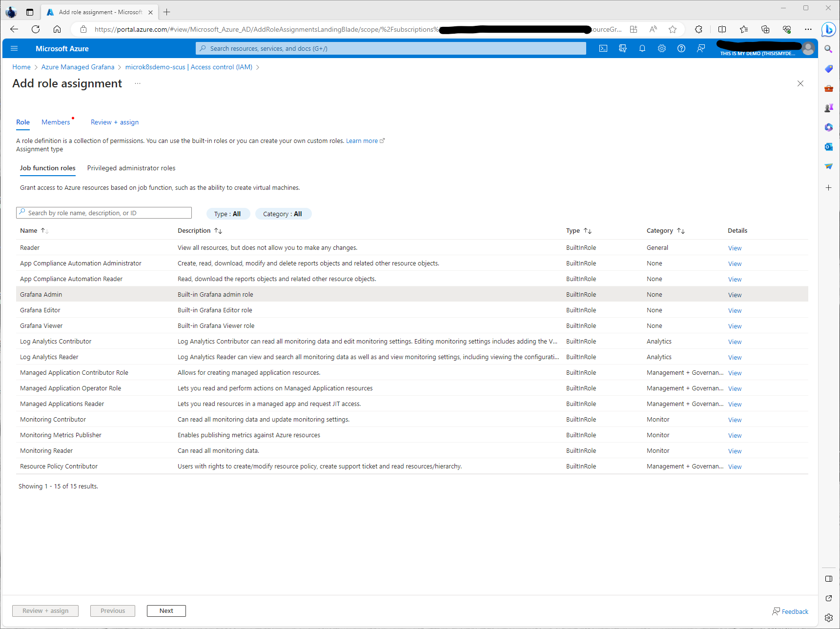This screenshot has width=840, height=629.
Task: Click the feedback person icon in header
Action: pos(701,48)
